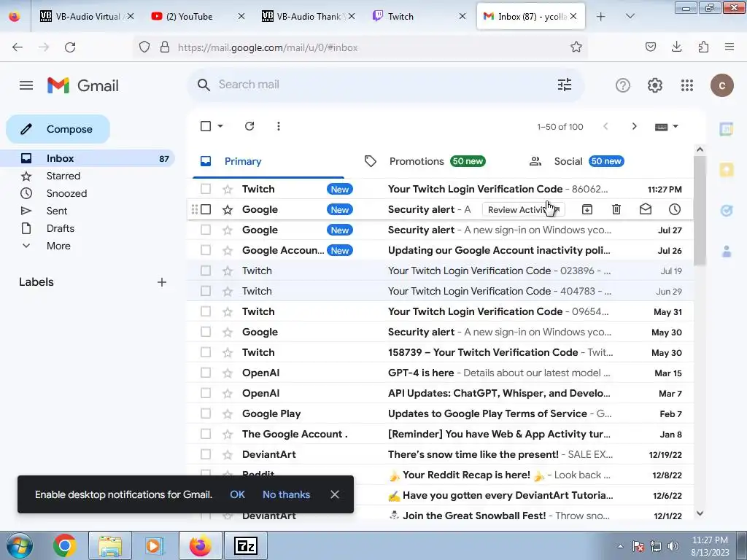The width and height of the screenshot is (747, 560).
Task: Archive the hovered Google security alert
Action: point(587,209)
